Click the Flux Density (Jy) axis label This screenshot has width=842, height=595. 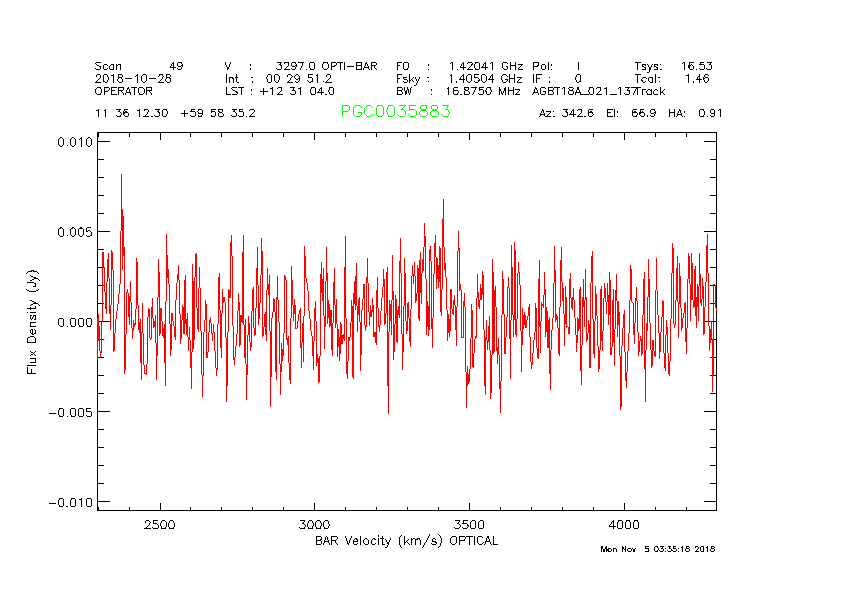[32, 322]
